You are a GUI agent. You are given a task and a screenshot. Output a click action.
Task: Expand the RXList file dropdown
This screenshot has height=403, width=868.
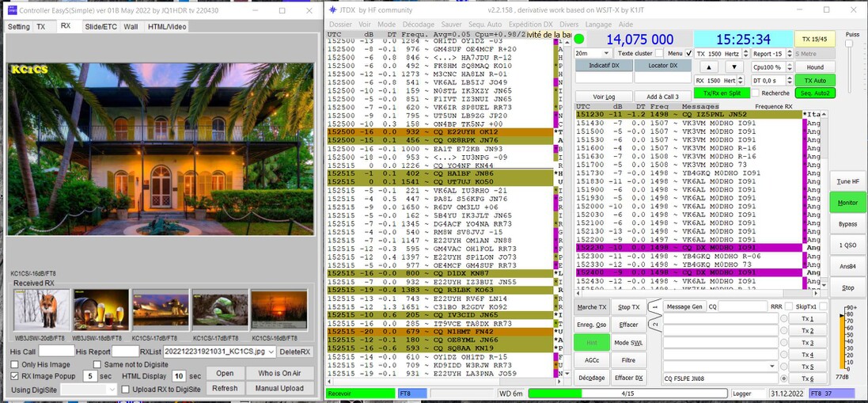(x=271, y=352)
